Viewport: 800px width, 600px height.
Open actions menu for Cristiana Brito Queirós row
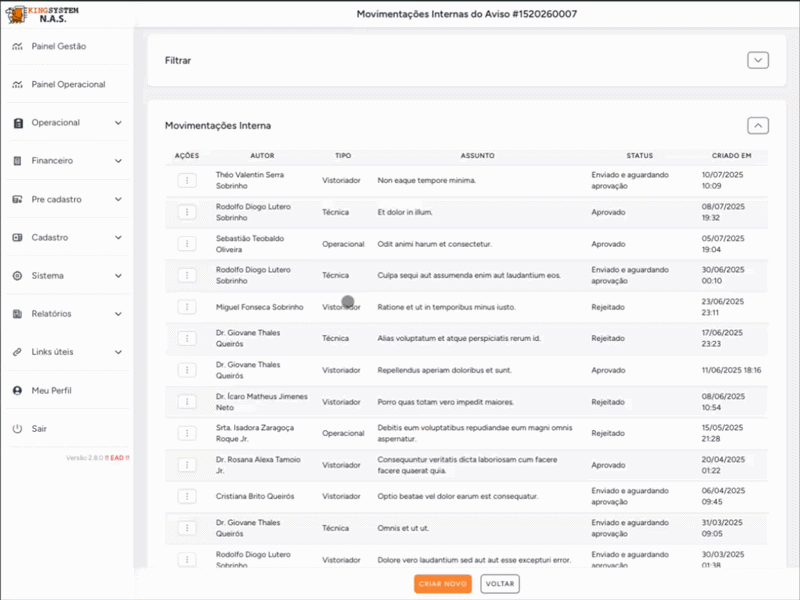[186, 496]
